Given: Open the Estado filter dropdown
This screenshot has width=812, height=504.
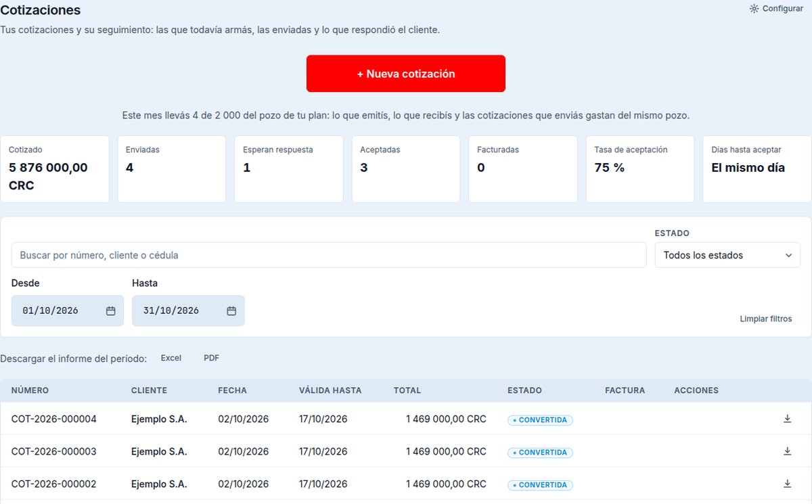Looking at the screenshot, I should 727,255.
